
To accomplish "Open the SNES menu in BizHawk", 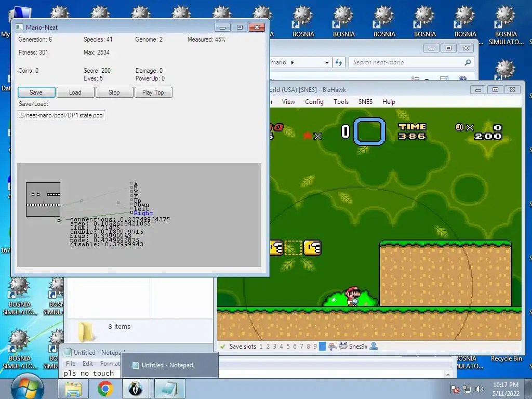I will [365, 102].
